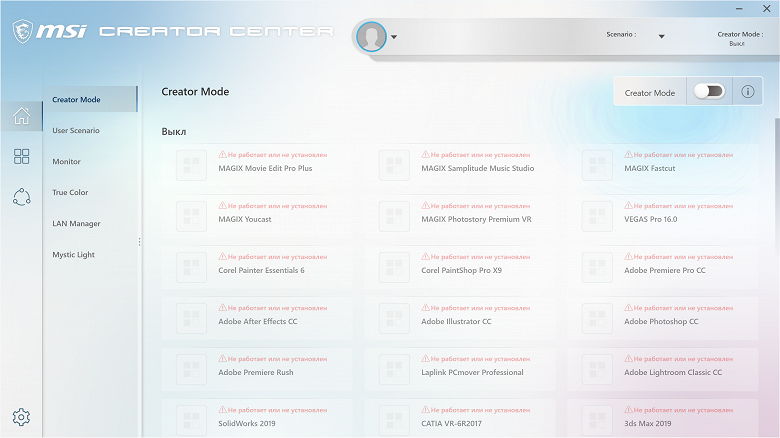Click SolidWorks 2019 app icon

(192, 420)
